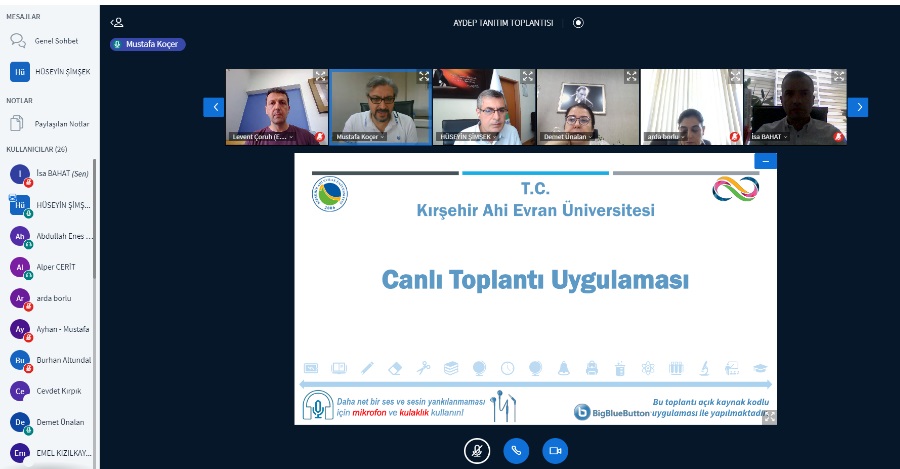Fullscreen Levent Çoruh webcam
900x469 pixels.
tap(320, 76)
